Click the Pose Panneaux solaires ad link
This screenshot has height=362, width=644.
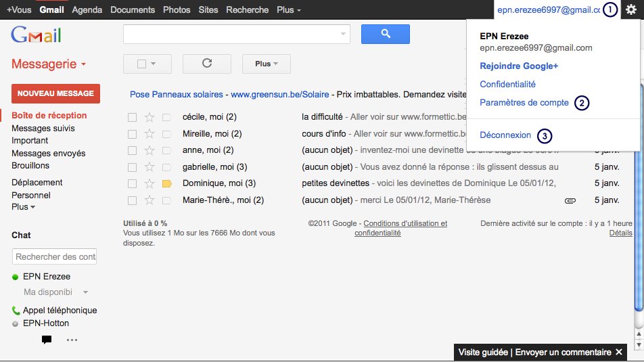[x=176, y=95]
